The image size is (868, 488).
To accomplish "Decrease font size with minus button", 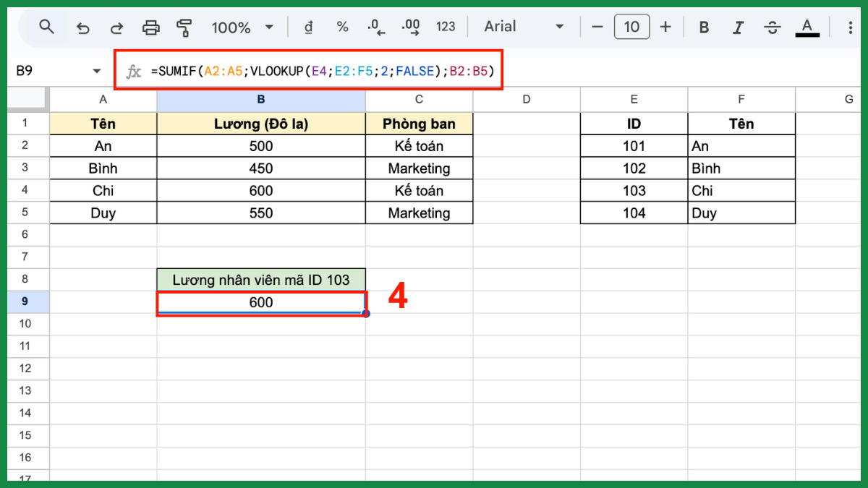I will pos(597,27).
